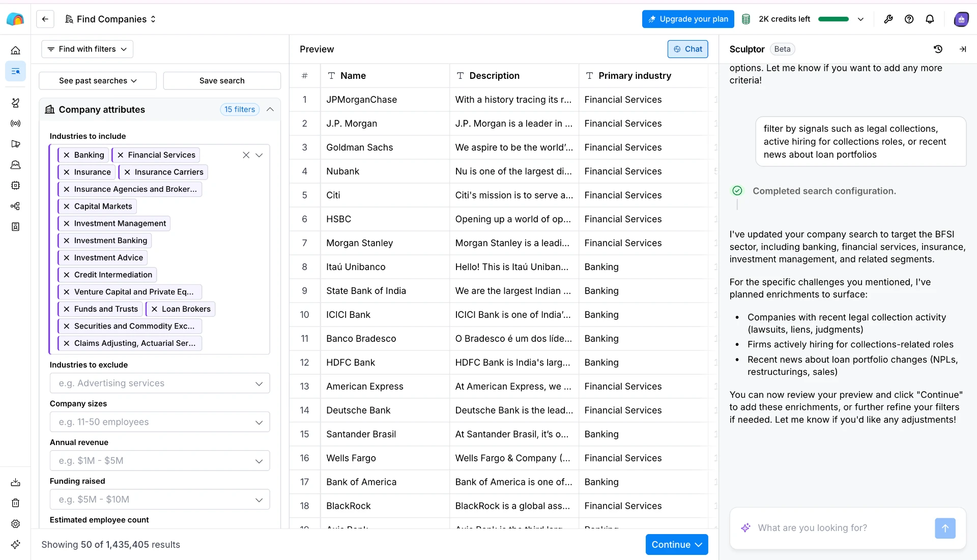The image size is (977, 560).
Task: Click the Name column header
Action: click(385, 76)
